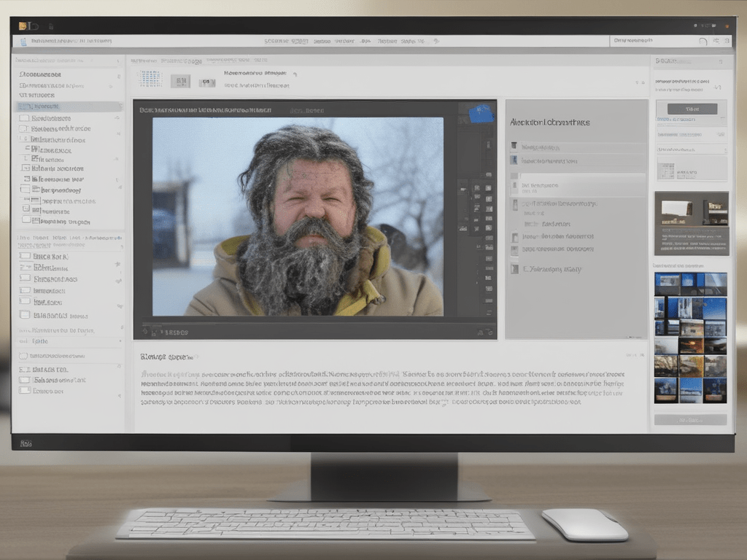This screenshot has width=747, height=560.
Task: Click the blue icon on second list row
Action: [514, 160]
